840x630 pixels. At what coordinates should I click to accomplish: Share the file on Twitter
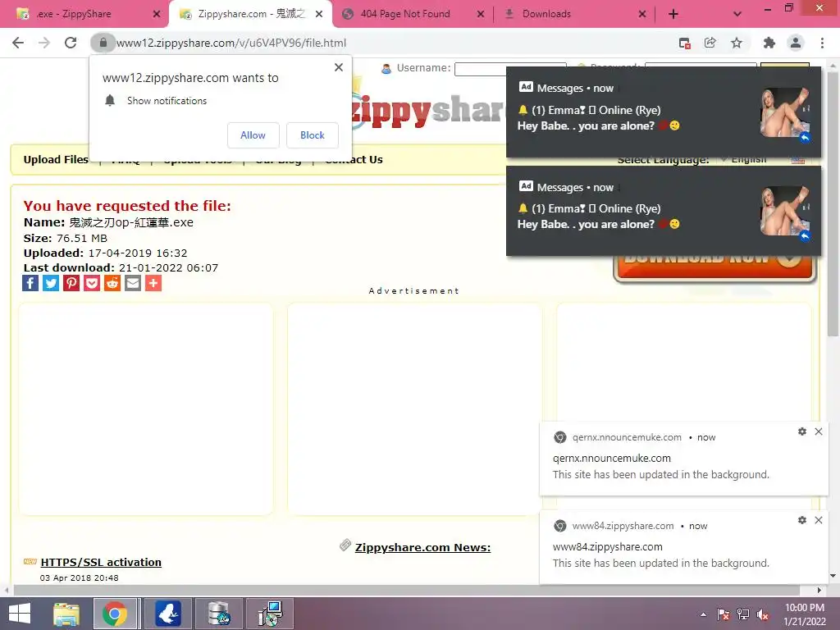[51, 283]
